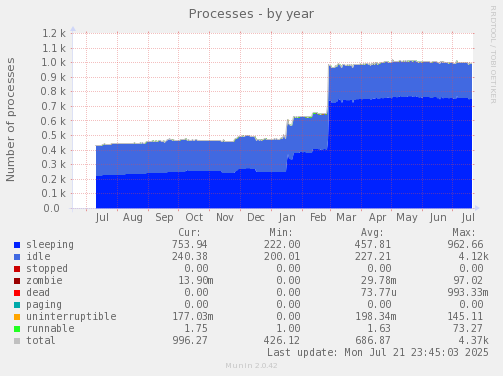This screenshot has width=503, height=376.
Task: Click the idle legend color swatch
Action: pos(17,257)
